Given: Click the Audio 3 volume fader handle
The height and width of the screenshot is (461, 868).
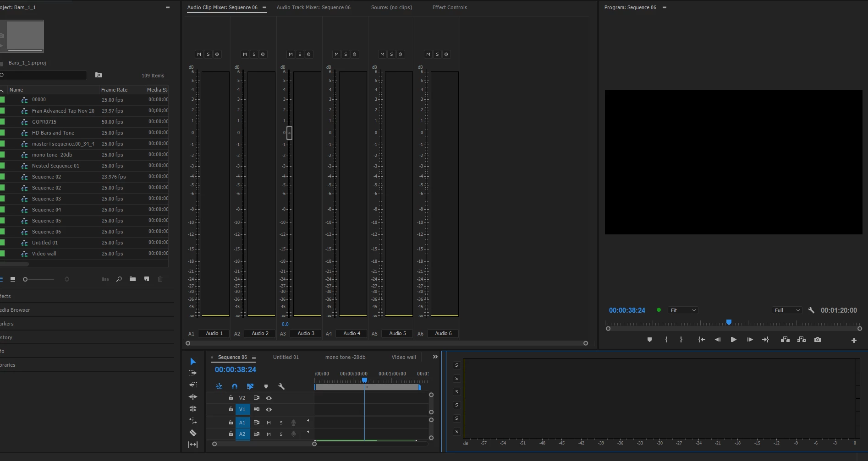Looking at the screenshot, I should point(289,133).
